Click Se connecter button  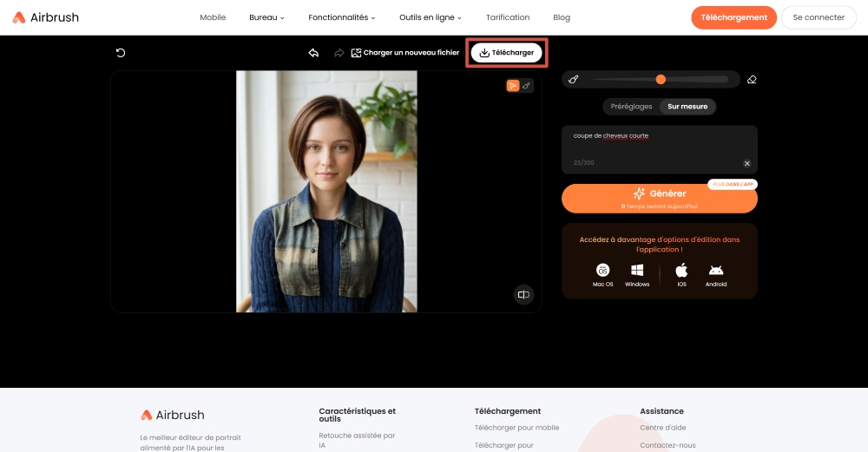(819, 17)
